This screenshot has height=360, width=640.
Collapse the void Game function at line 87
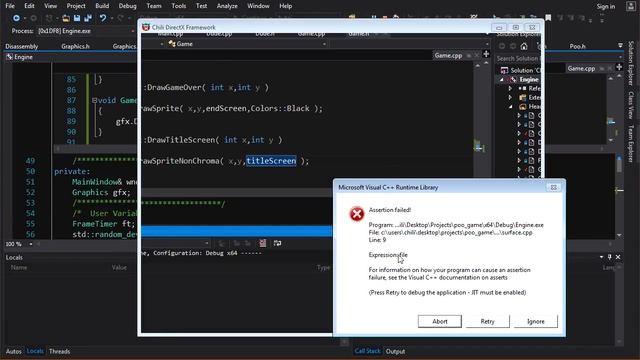coord(94,100)
